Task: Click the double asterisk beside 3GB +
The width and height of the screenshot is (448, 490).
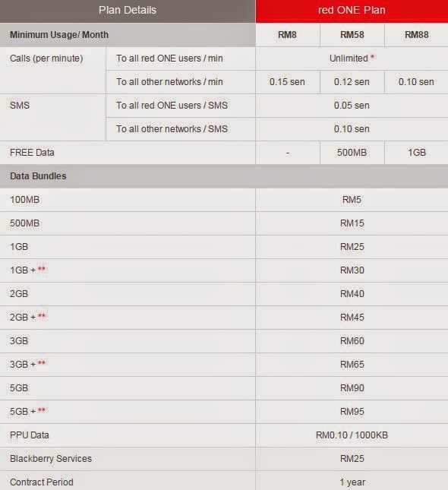Action: point(42,363)
